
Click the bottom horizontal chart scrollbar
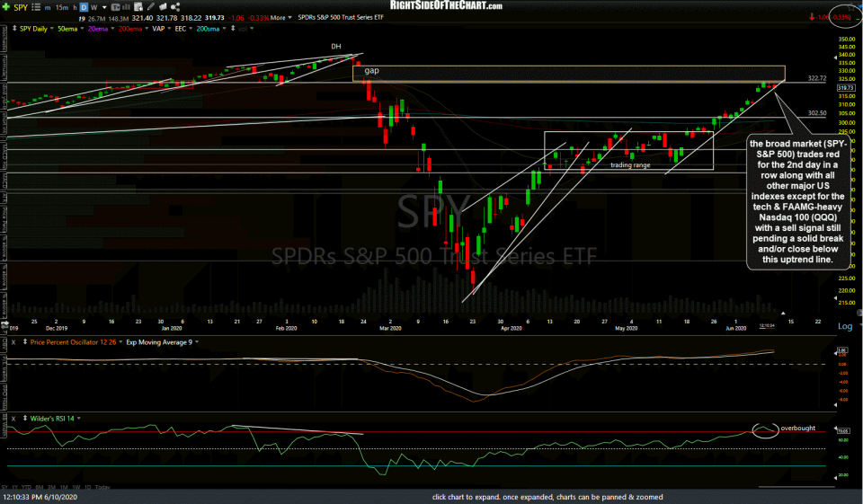[x=797, y=486]
